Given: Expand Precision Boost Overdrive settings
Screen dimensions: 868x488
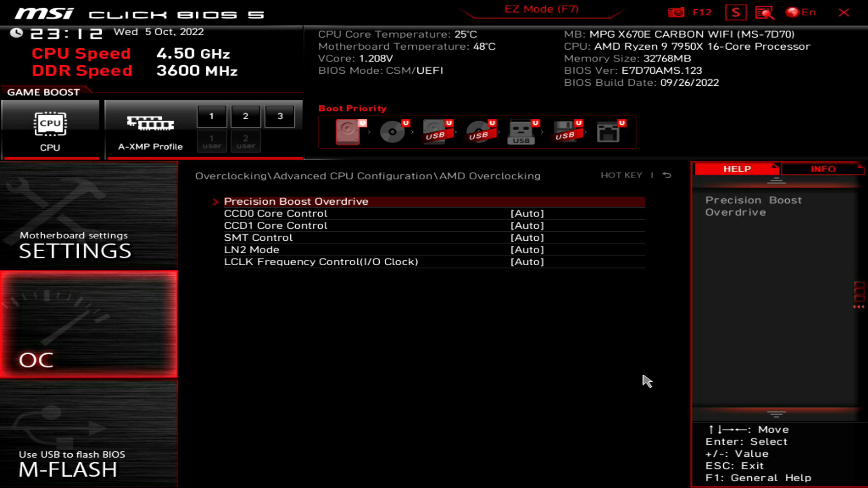Looking at the screenshot, I should [x=296, y=201].
